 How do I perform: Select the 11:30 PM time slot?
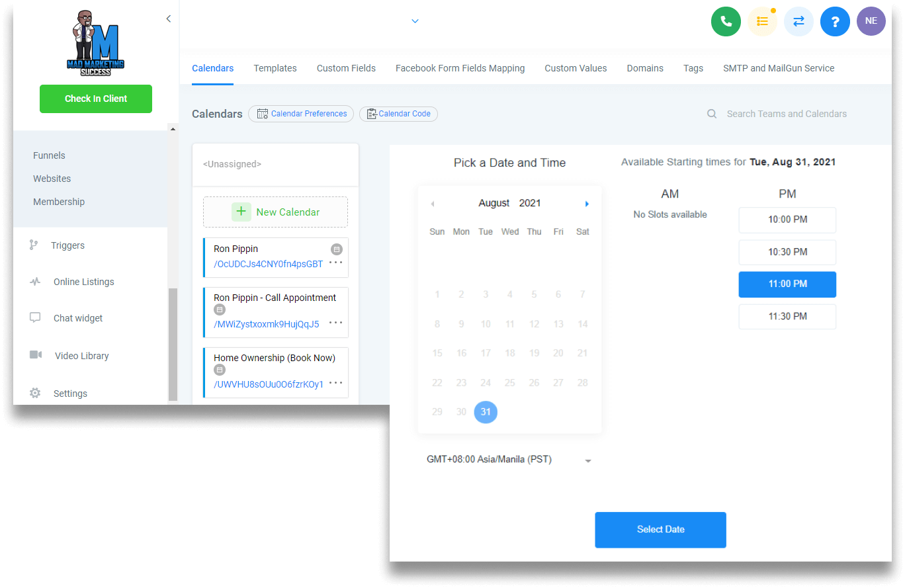[787, 316]
